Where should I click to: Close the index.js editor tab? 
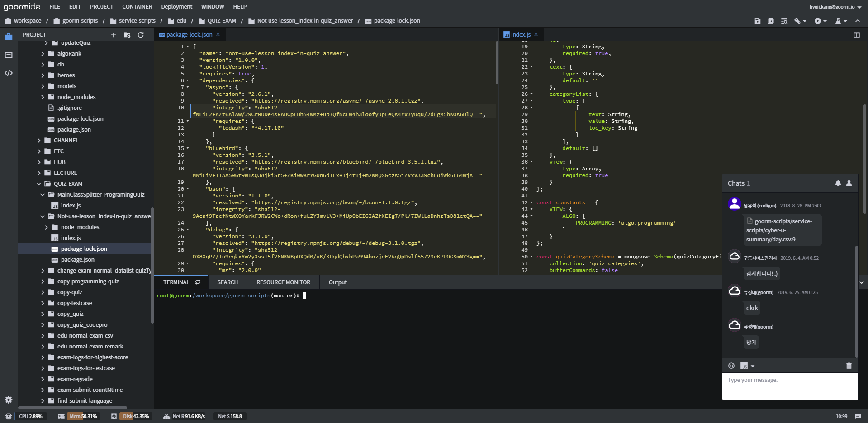[536, 34]
